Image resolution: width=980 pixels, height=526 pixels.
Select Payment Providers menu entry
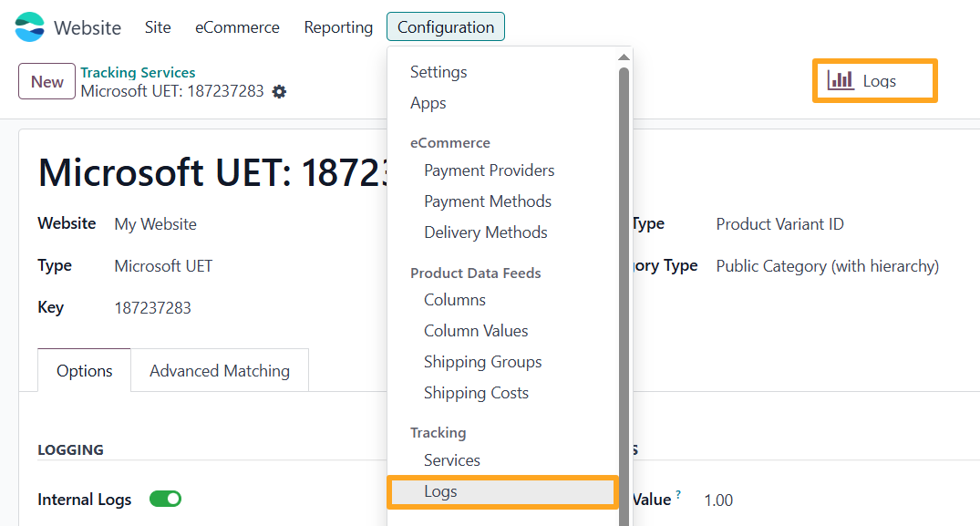489,170
